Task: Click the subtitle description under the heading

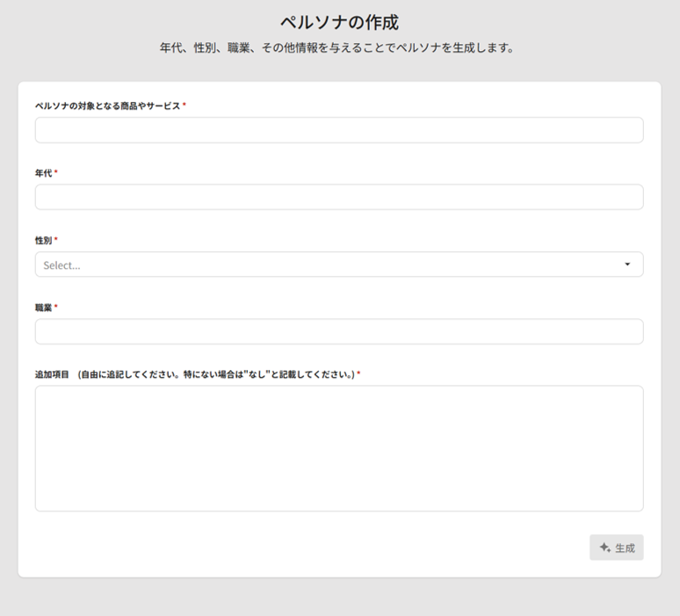Action: [339, 48]
